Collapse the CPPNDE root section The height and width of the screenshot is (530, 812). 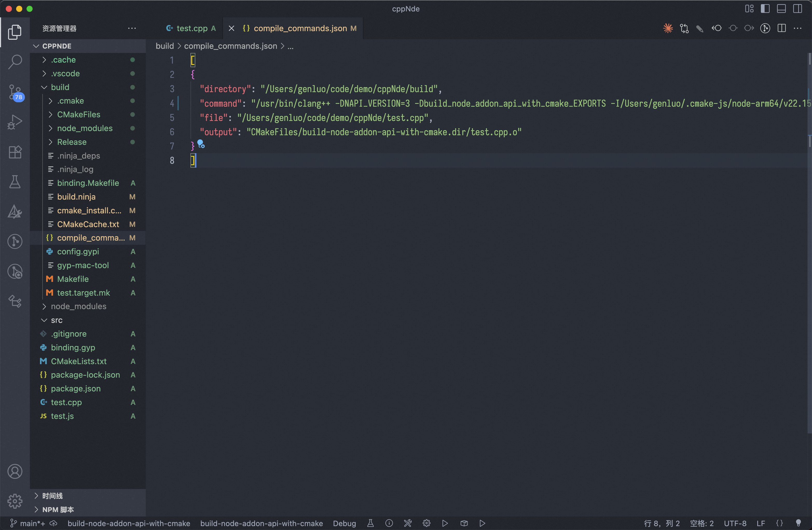88,46
